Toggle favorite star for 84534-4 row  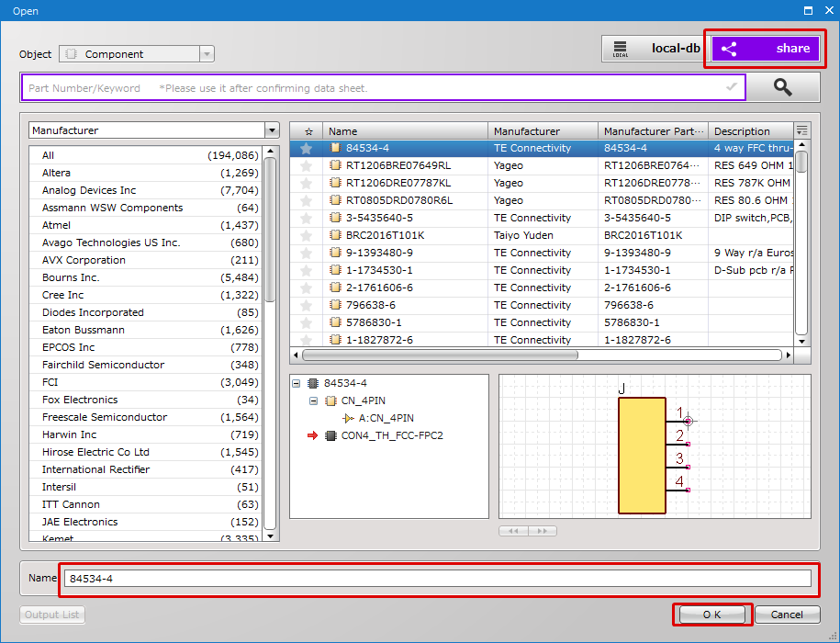[x=307, y=148]
